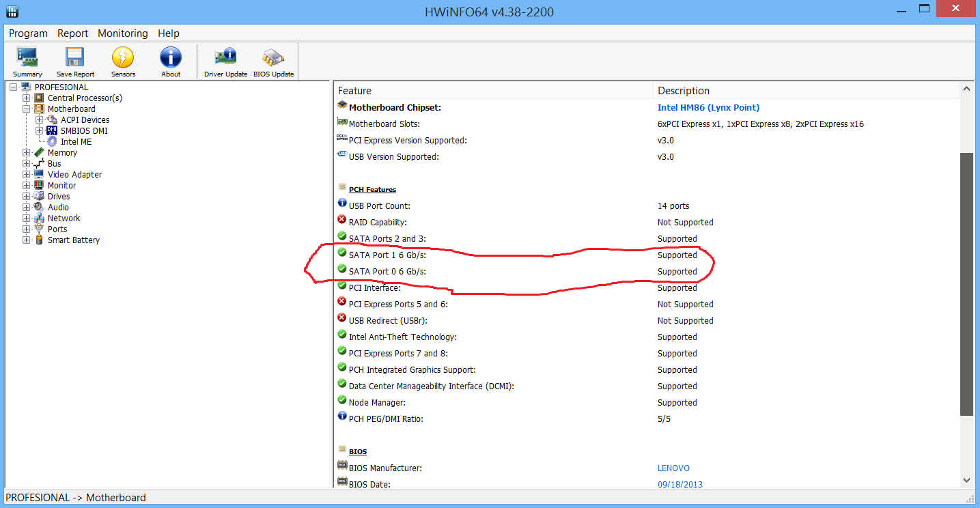This screenshot has width=980, height=508.
Task: Select the Motherboard Slots row
Action: pos(647,124)
